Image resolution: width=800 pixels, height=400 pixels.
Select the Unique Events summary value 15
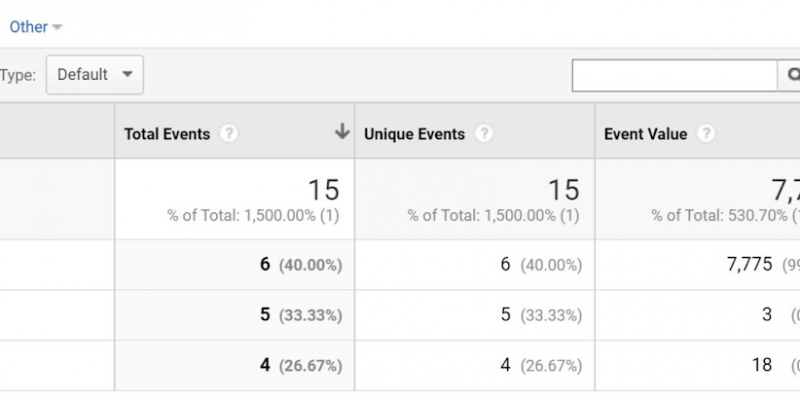click(563, 189)
